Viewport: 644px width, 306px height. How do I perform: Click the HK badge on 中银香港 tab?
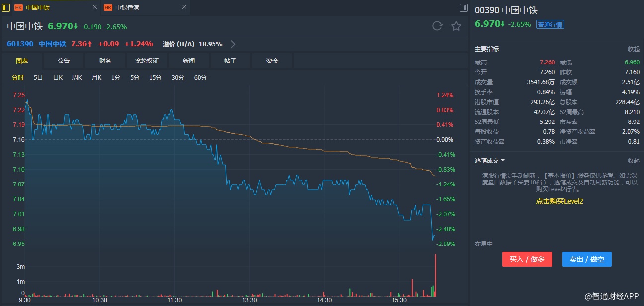pyautogui.click(x=108, y=7)
